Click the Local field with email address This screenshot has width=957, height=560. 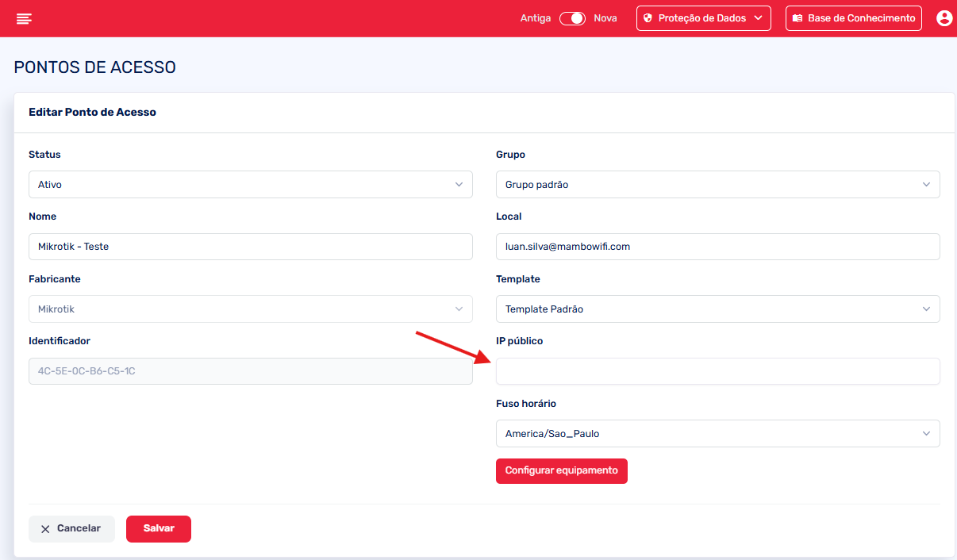coord(717,247)
